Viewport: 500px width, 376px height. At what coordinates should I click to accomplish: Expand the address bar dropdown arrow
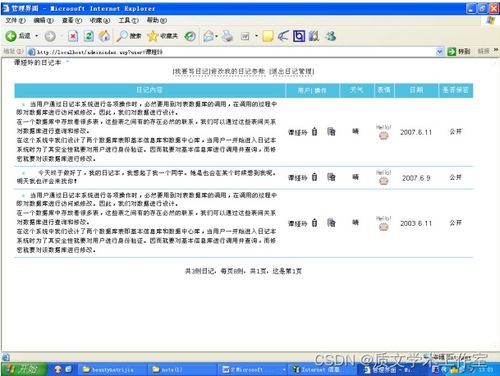[x=440, y=52]
